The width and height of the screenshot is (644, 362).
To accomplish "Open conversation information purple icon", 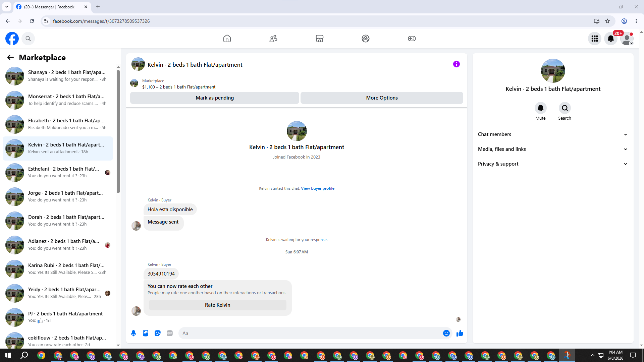I will (457, 64).
